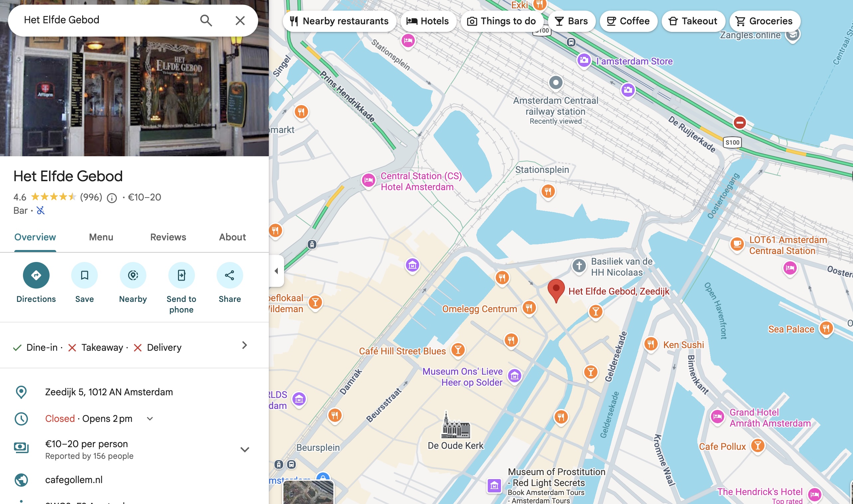Open the Reviews tab
853x504 pixels.
coord(168,237)
